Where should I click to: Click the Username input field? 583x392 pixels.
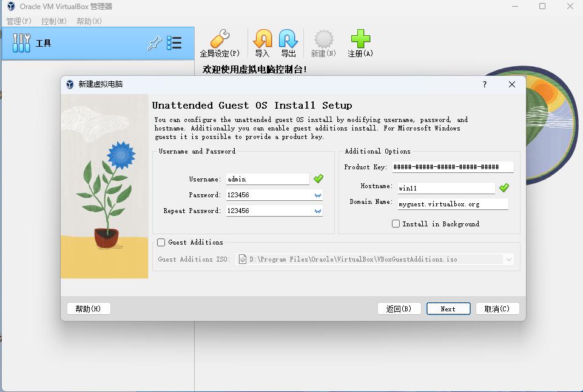click(x=268, y=179)
